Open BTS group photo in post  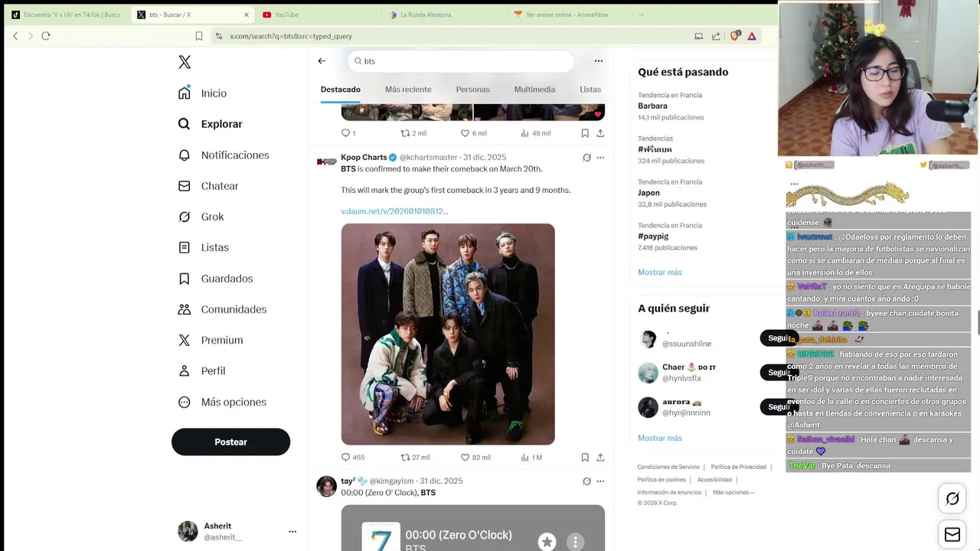(448, 334)
